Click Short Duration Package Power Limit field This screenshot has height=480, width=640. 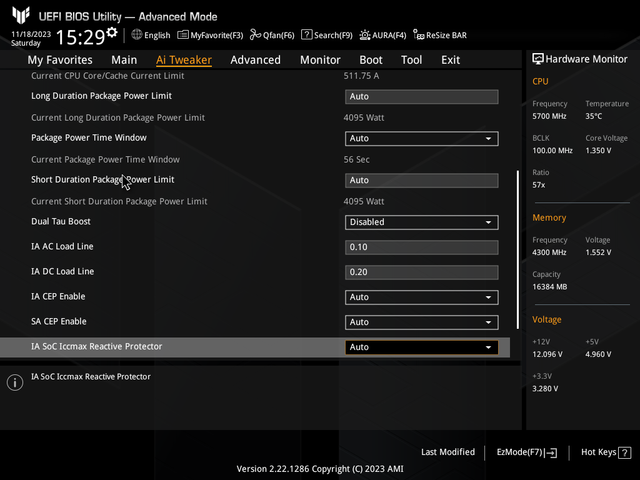[422, 180]
